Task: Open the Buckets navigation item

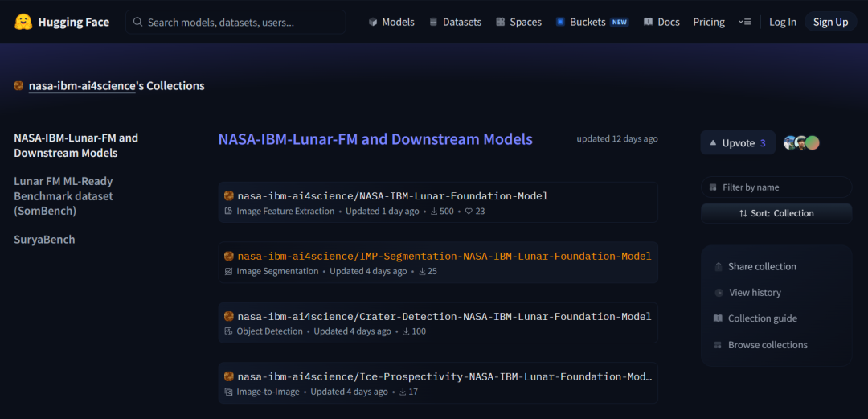Action: (x=592, y=23)
